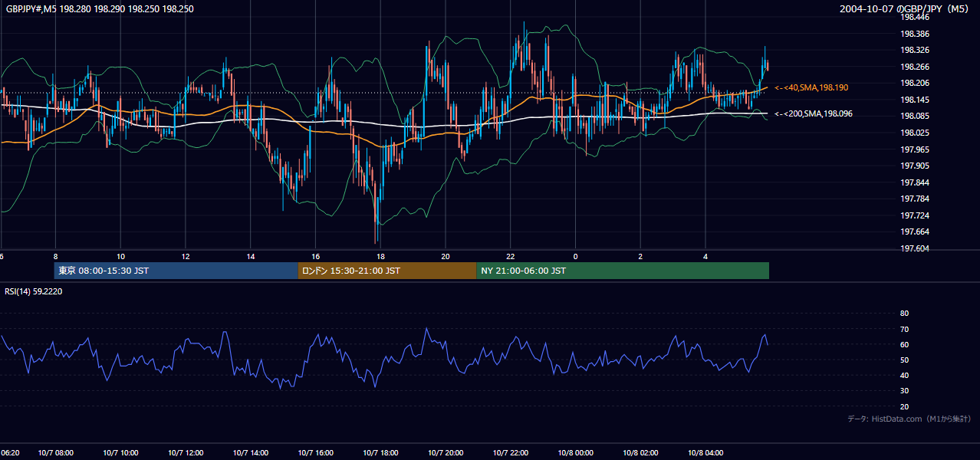Click RSI scale value 80

pos(904,314)
